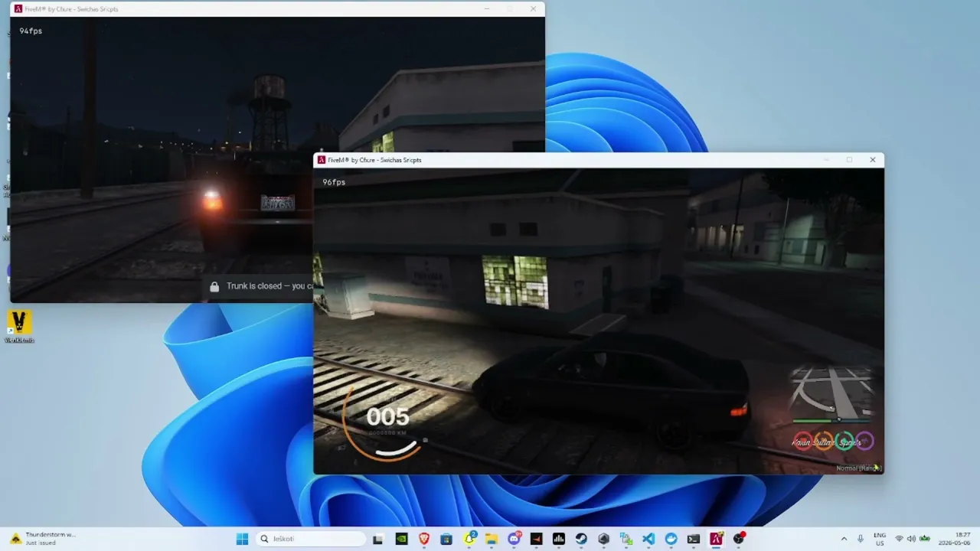
Task: Open Steam from the taskbar
Action: point(581,539)
